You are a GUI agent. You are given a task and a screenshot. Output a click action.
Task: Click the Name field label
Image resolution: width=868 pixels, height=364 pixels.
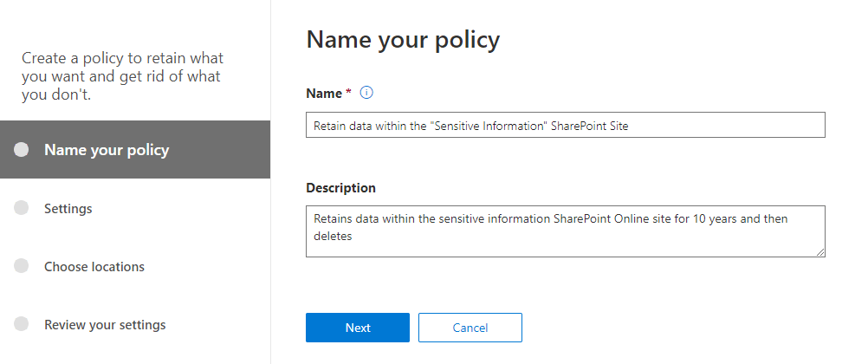[324, 93]
